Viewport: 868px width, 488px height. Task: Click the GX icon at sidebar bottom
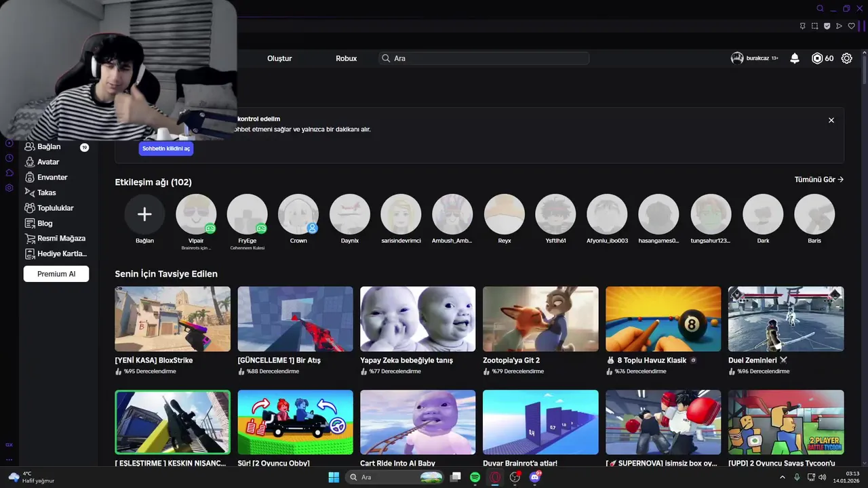[9, 445]
